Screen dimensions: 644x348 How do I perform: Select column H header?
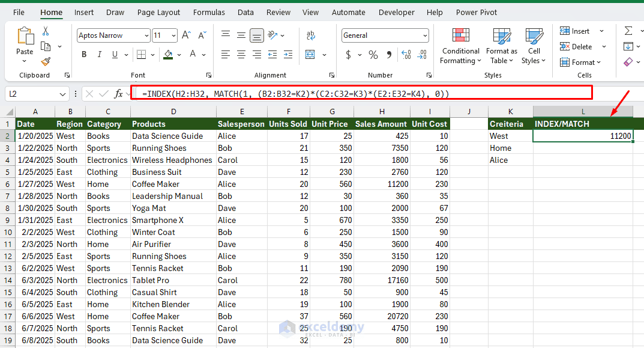coord(382,111)
